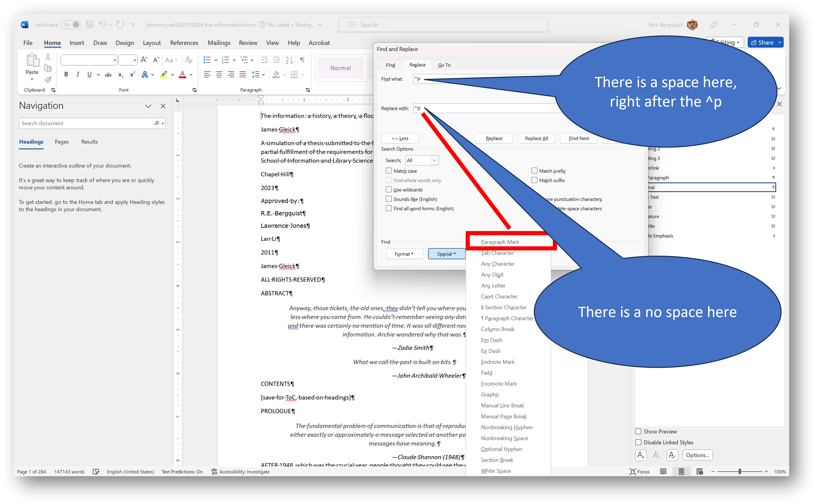
Task: Select Manual Page Break menu entry
Action: click(x=503, y=416)
